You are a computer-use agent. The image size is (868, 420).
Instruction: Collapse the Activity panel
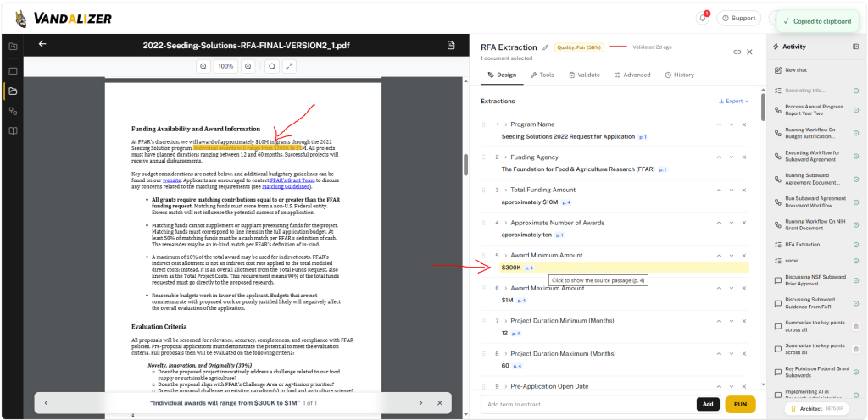[856, 47]
